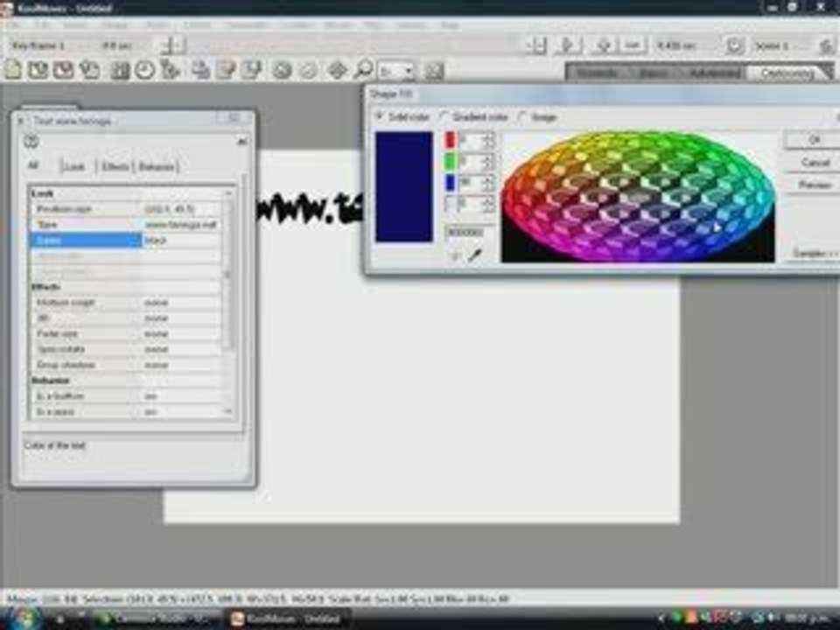The image size is (840, 630).
Task: Click the play movie button near top right
Action: coord(569,45)
